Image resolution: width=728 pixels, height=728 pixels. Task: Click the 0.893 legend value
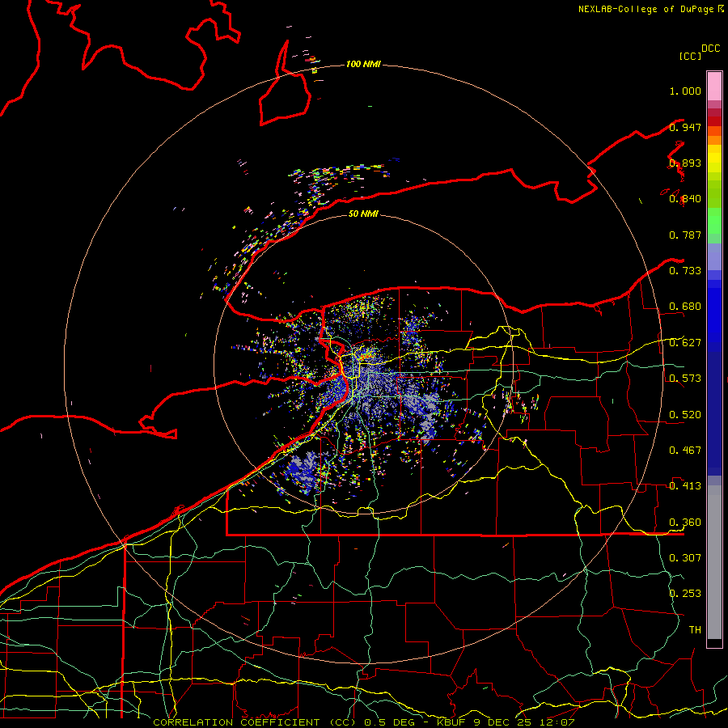click(x=685, y=163)
